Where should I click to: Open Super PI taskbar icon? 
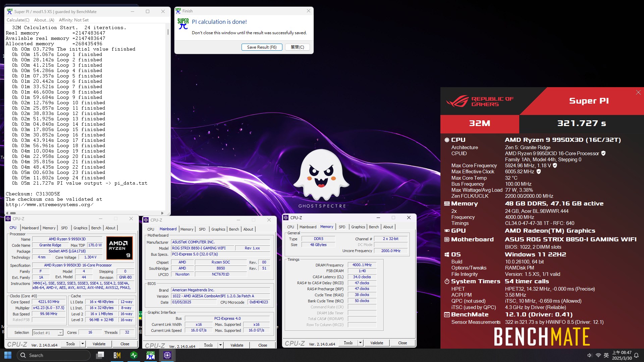151,355
